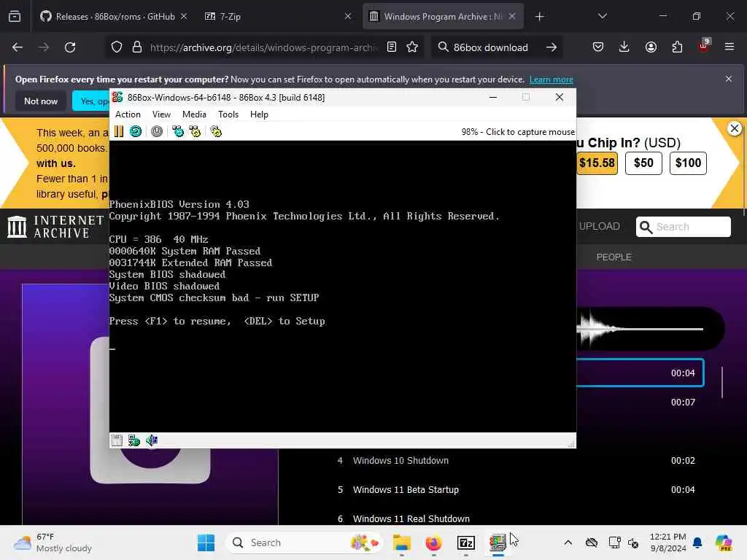Image resolution: width=747 pixels, height=560 pixels.
Task: Play track 4 Windows 10 Shutdown
Action: [516, 461]
